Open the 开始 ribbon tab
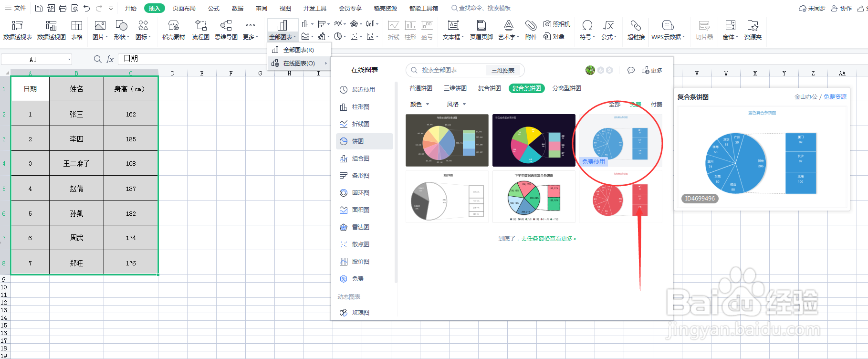 [131, 8]
